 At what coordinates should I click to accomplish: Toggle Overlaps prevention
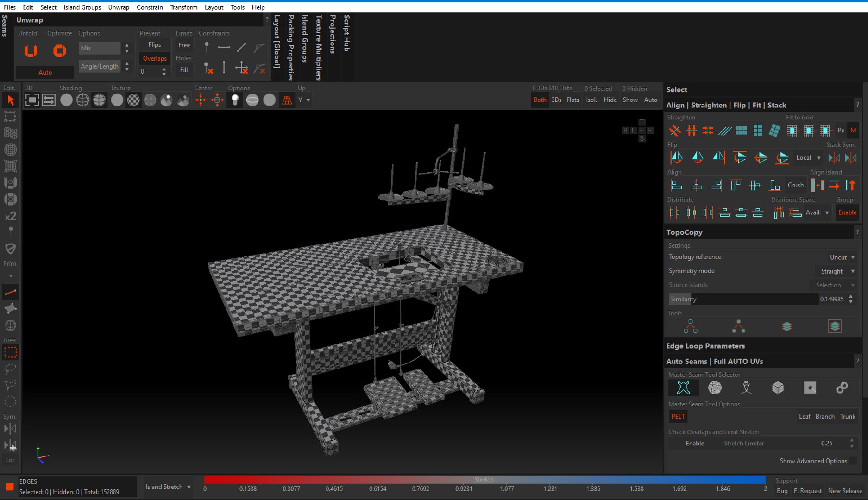pyautogui.click(x=155, y=58)
